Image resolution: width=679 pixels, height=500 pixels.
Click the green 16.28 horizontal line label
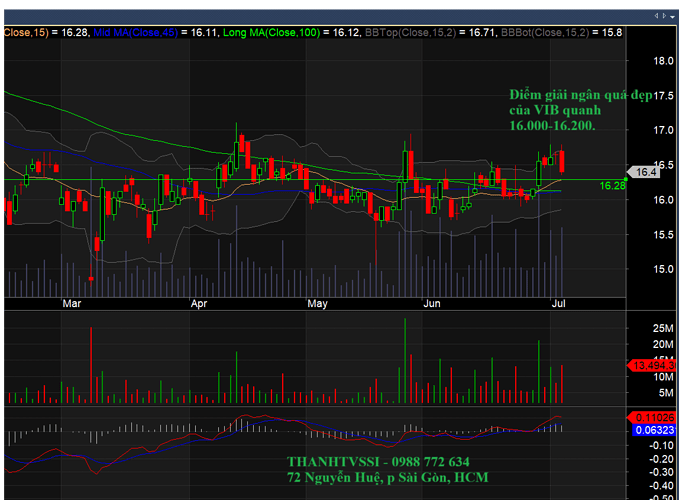click(x=612, y=186)
